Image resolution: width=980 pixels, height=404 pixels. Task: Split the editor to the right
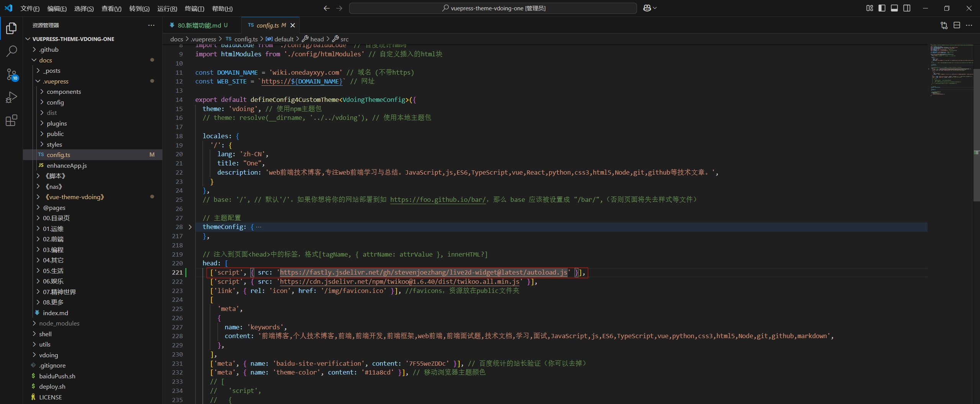tap(957, 25)
